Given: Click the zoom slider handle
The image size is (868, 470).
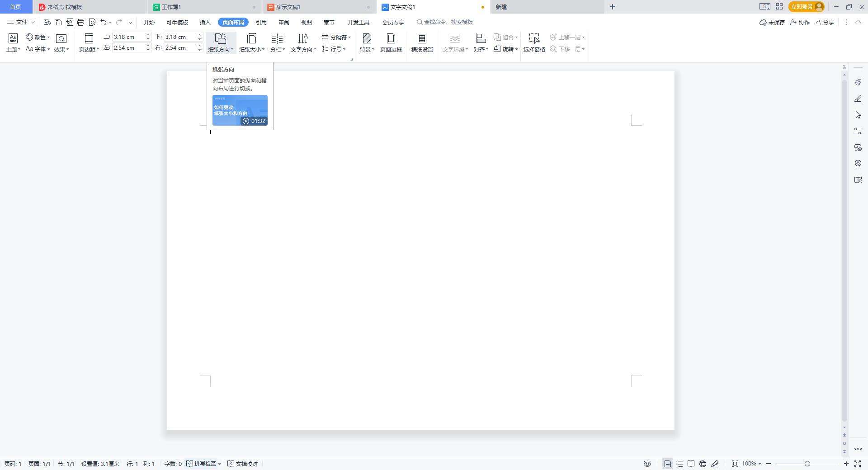Looking at the screenshot, I should tap(807, 464).
